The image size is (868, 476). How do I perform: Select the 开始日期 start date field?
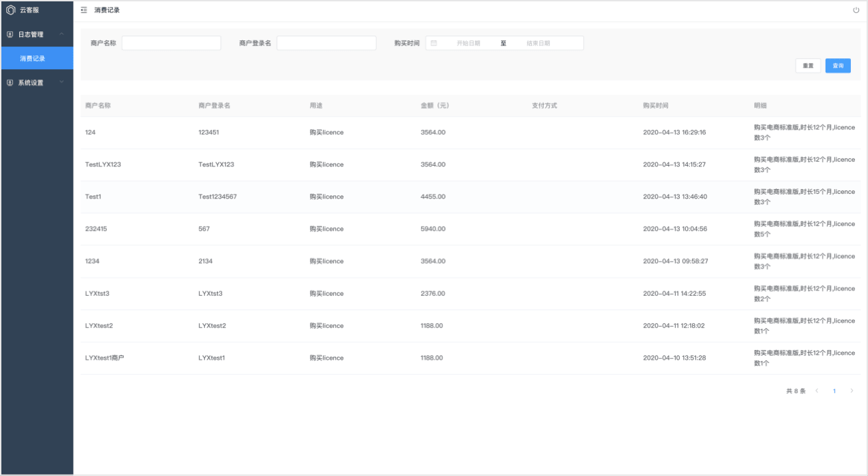point(468,43)
